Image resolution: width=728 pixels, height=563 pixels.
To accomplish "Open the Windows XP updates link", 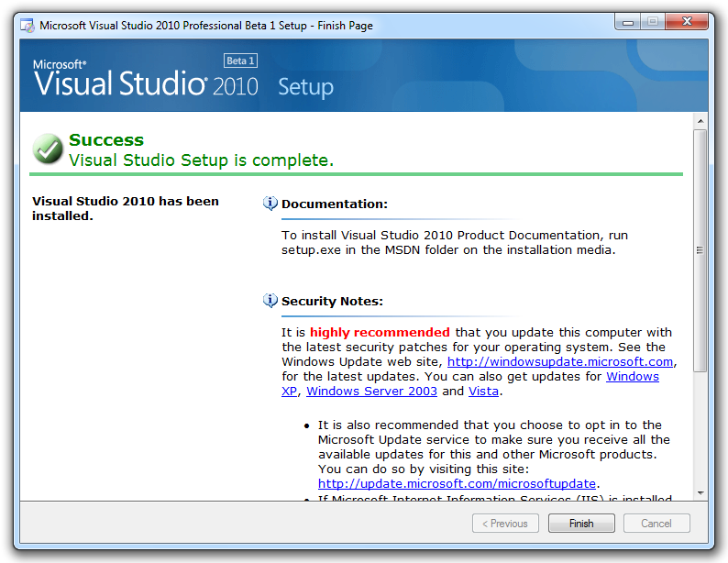I will (633, 377).
